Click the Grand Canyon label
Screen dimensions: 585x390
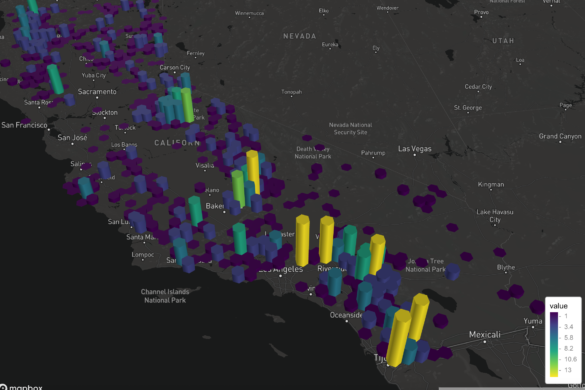coord(560,136)
